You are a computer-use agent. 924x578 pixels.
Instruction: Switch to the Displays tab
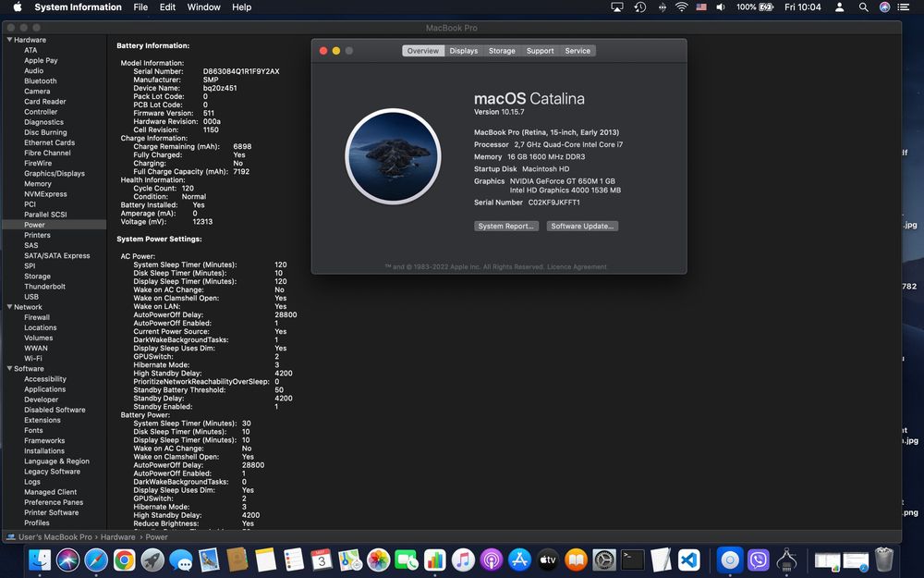tap(464, 51)
